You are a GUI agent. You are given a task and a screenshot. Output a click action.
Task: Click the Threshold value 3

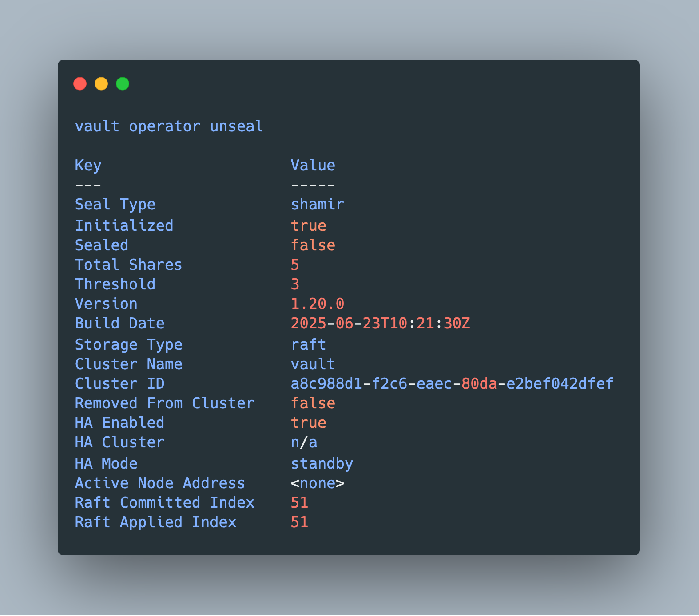[295, 284]
